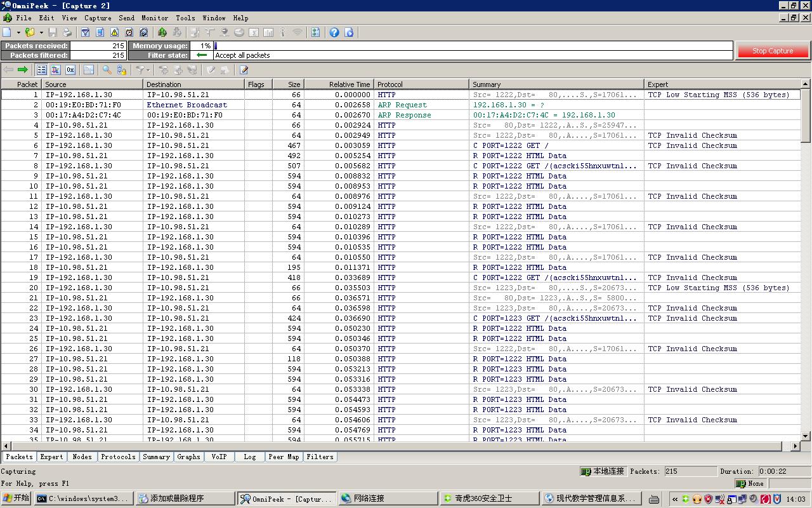The width and height of the screenshot is (812, 508).
Task: Click the yellow warning triangle alarms icon
Action: coord(114,32)
